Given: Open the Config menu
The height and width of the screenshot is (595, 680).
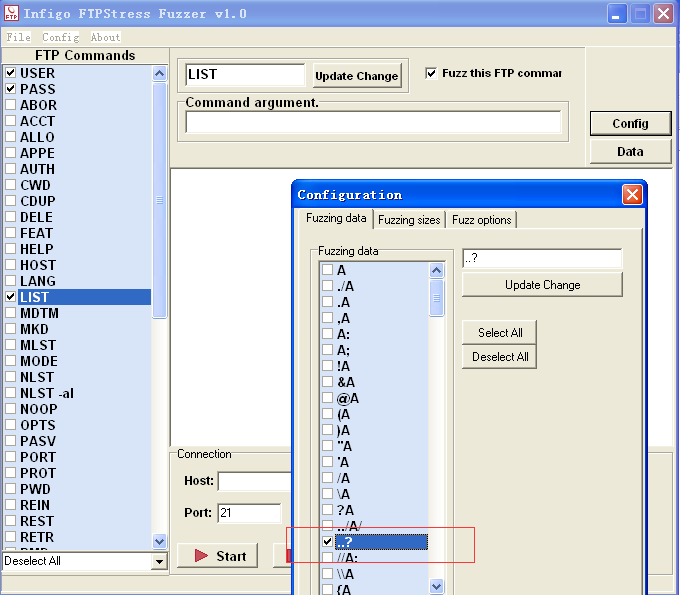Looking at the screenshot, I should pyautogui.click(x=60, y=37).
